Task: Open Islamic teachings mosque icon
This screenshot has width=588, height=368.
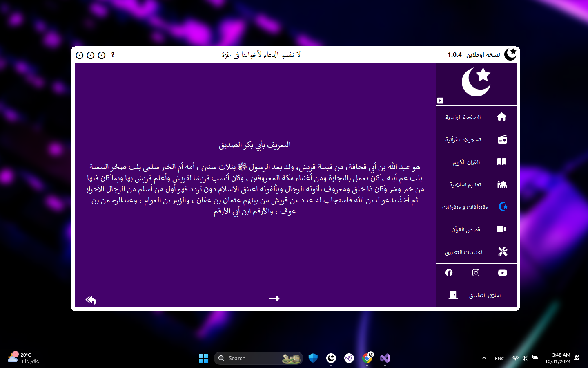Action: [502, 184]
